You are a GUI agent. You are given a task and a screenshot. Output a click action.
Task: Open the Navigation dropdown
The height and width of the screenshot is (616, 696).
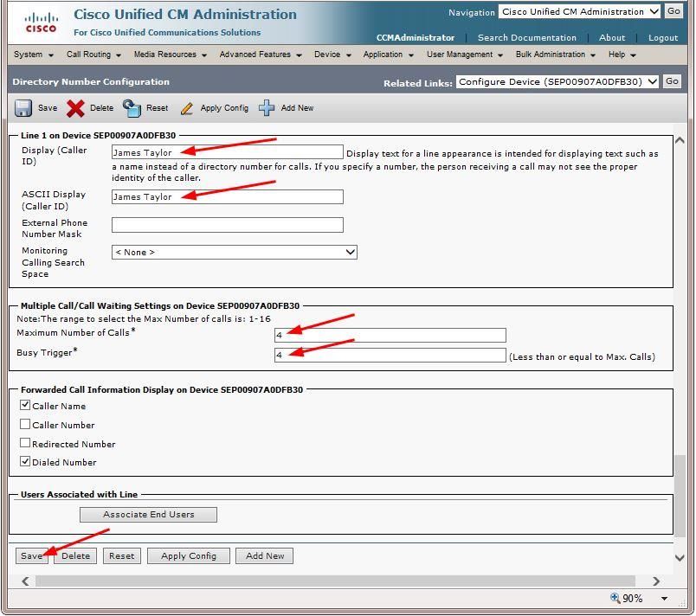[x=580, y=11]
